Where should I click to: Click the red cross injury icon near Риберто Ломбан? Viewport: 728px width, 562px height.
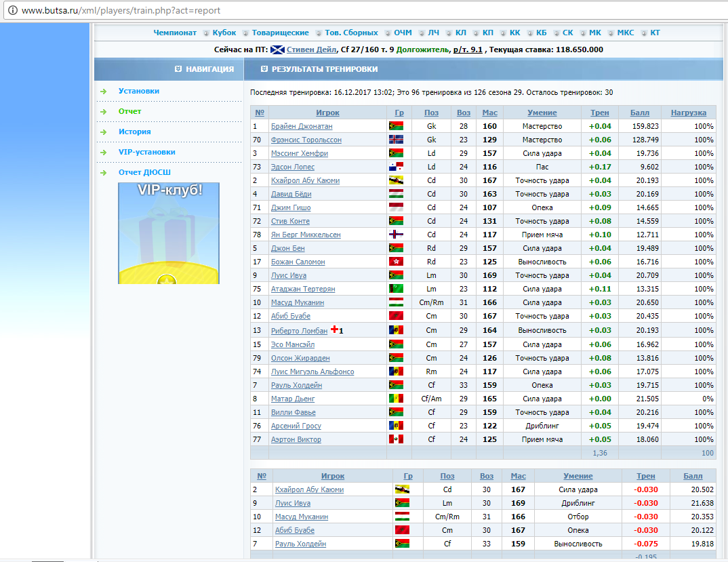pyautogui.click(x=334, y=329)
